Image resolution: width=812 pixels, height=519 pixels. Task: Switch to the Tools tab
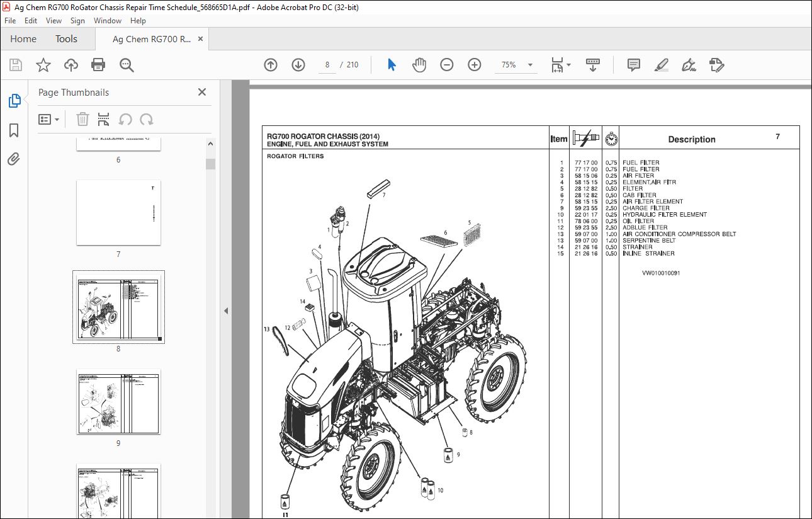tap(66, 39)
